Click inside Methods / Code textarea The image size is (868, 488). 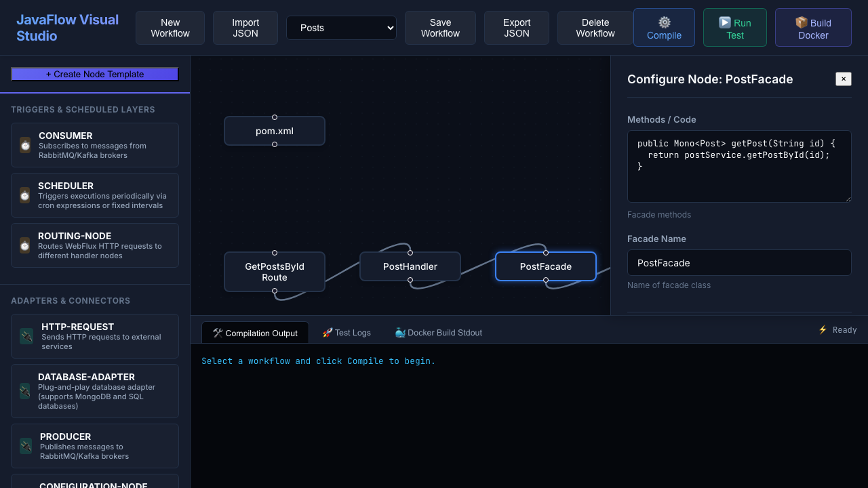739,166
